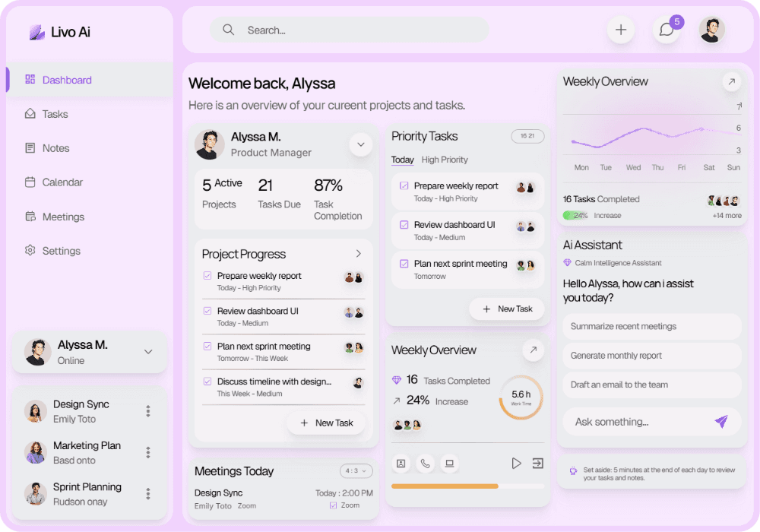Toggle Project Progress Plan next sprint meeting checkbox
The height and width of the screenshot is (532, 760).
click(x=207, y=347)
